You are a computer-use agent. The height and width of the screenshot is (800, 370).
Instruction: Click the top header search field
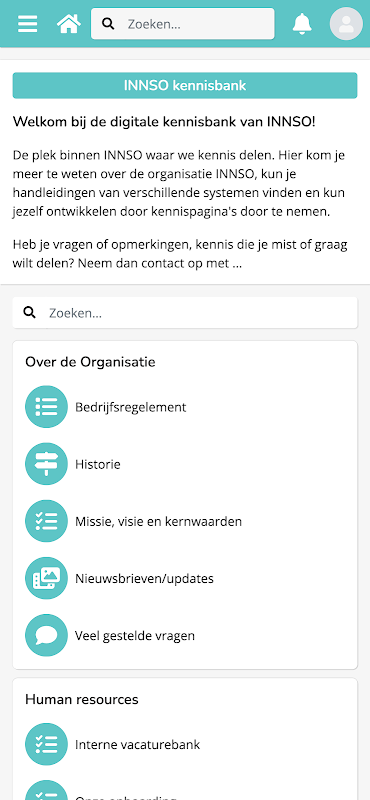pos(183,23)
